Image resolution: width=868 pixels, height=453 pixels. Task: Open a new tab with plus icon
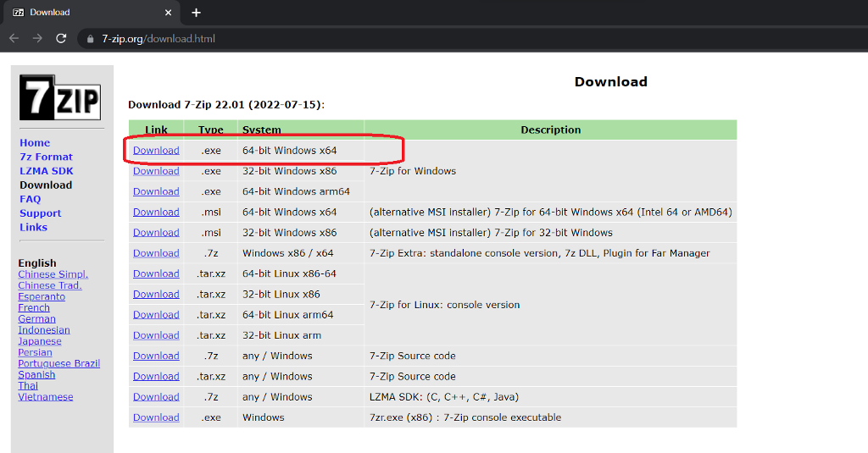point(196,12)
